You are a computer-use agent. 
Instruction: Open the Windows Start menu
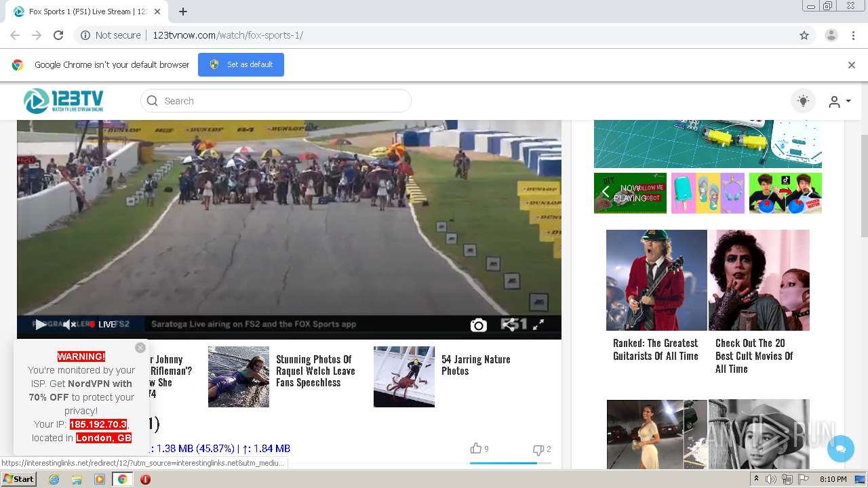click(x=19, y=479)
